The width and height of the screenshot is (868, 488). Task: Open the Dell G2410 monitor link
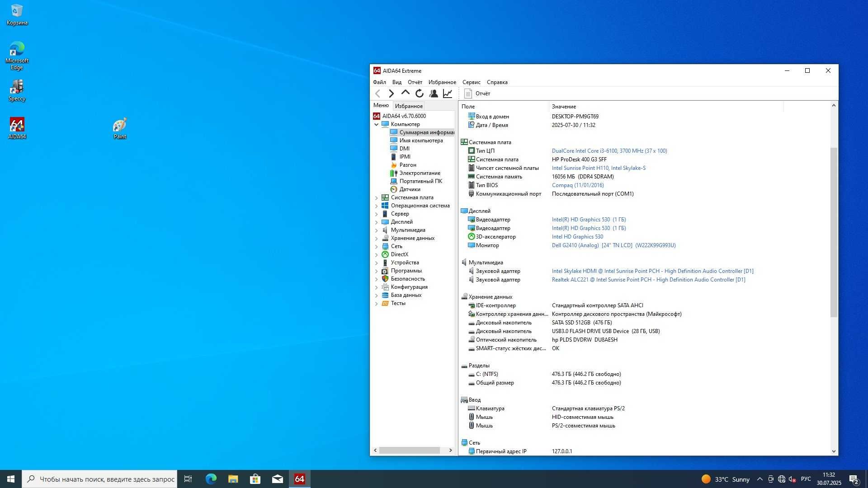(613, 245)
